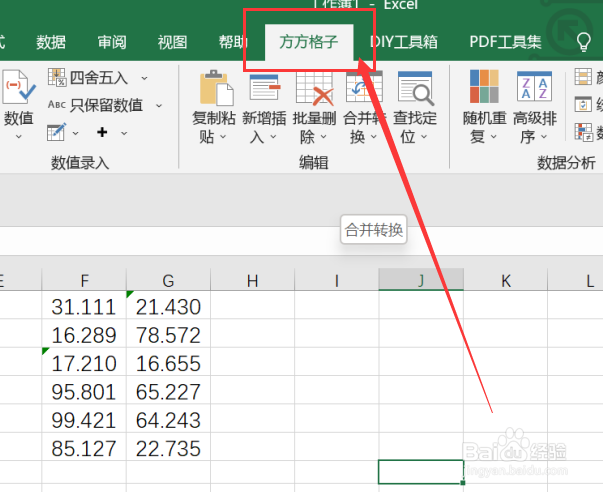Switch to the DIY工具箱 tab
Screen dimensions: 603x492
pyautogui.click(x=403, y=42)
